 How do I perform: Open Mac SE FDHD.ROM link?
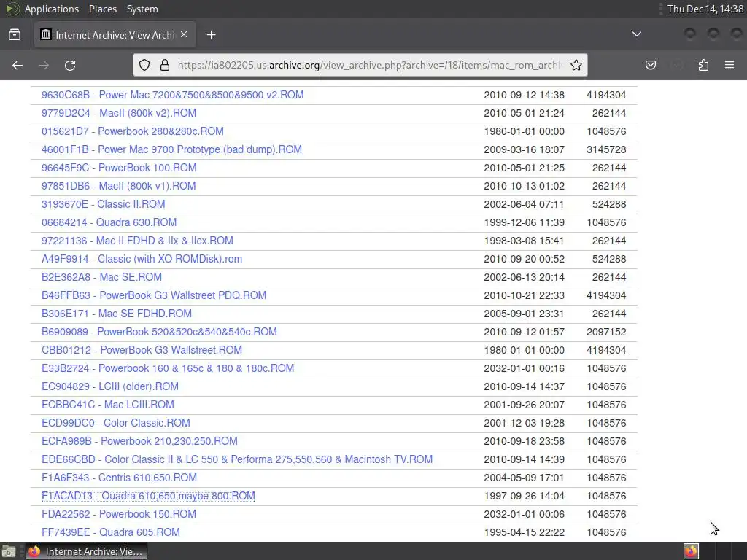[x=117, y=314]
